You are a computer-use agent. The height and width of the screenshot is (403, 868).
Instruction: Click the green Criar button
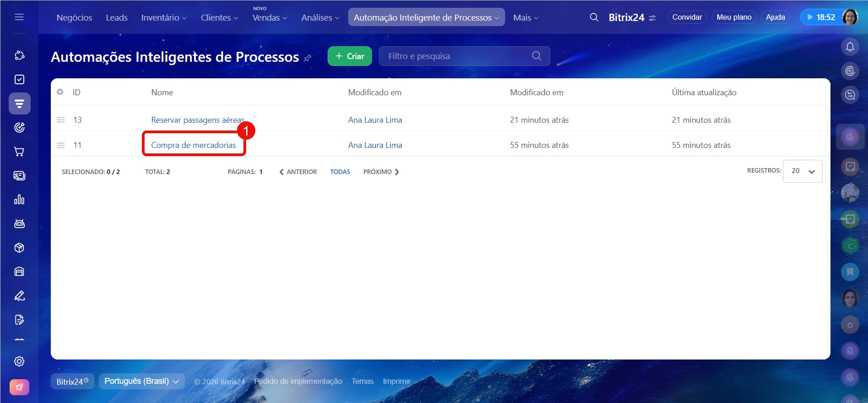click(350, 56)
